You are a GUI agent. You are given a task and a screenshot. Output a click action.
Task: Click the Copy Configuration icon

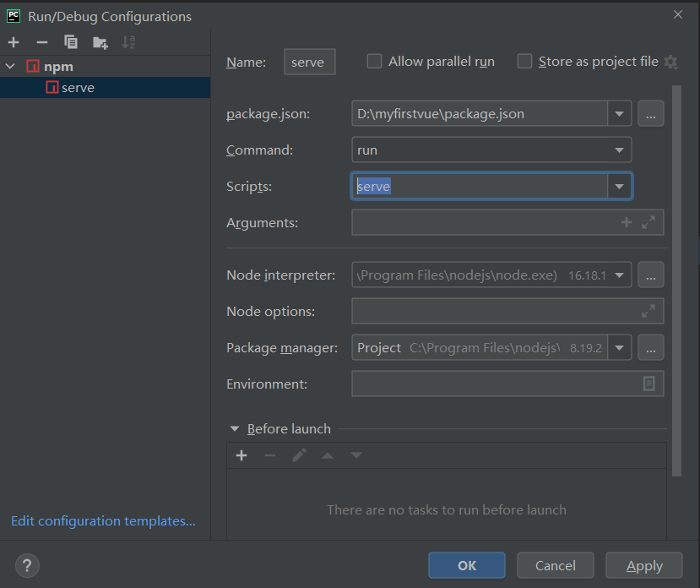coord(71,42)
